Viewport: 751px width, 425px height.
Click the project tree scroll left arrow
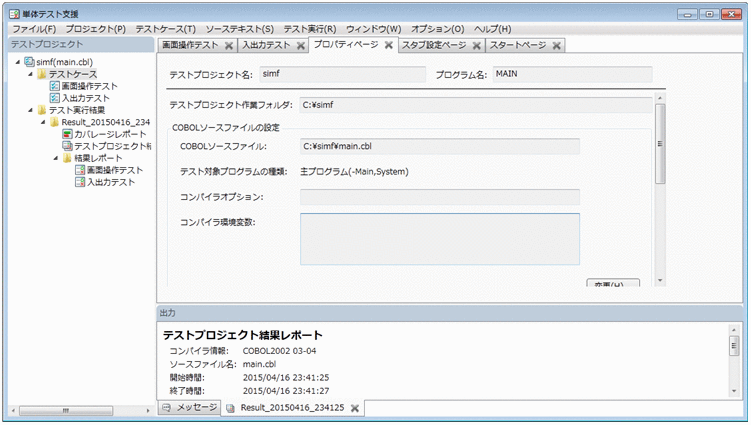13,411
